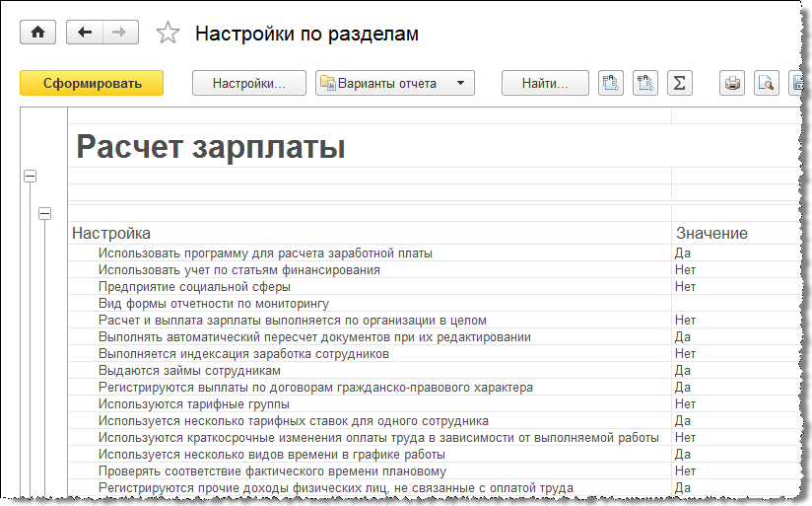
Task: Open the Настройки... dialog
Action: coord(248,83)
